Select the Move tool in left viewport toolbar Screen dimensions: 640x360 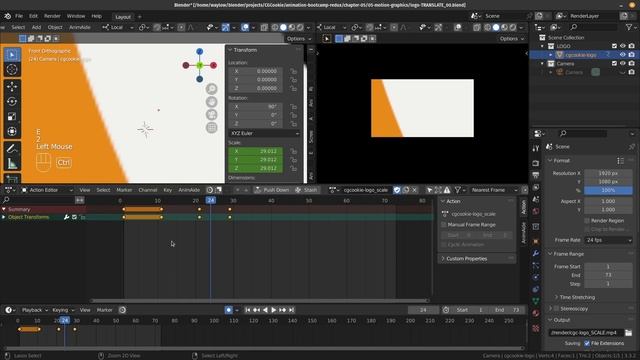pyautogui.click(x=12, y=87)
